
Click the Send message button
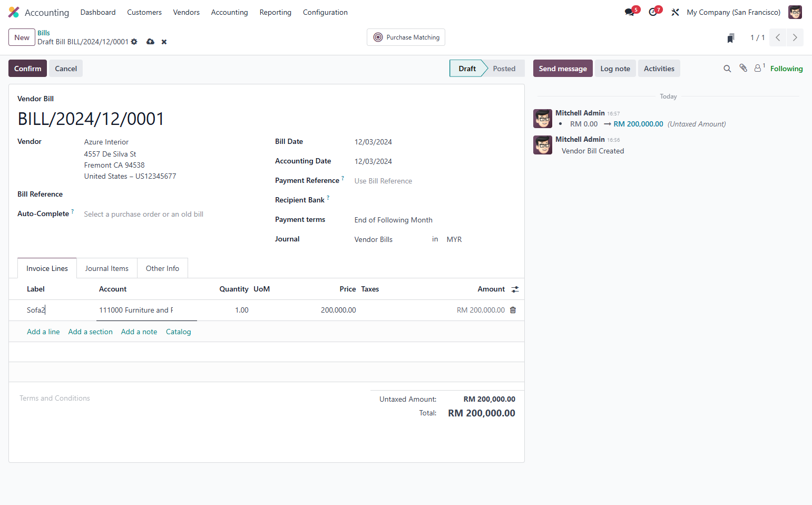[563, 69]
